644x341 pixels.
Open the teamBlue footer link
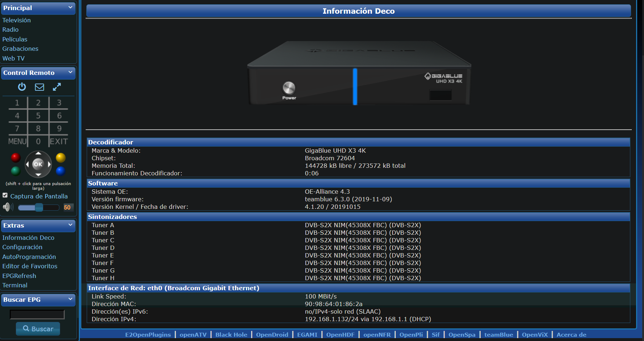point(498,335)
